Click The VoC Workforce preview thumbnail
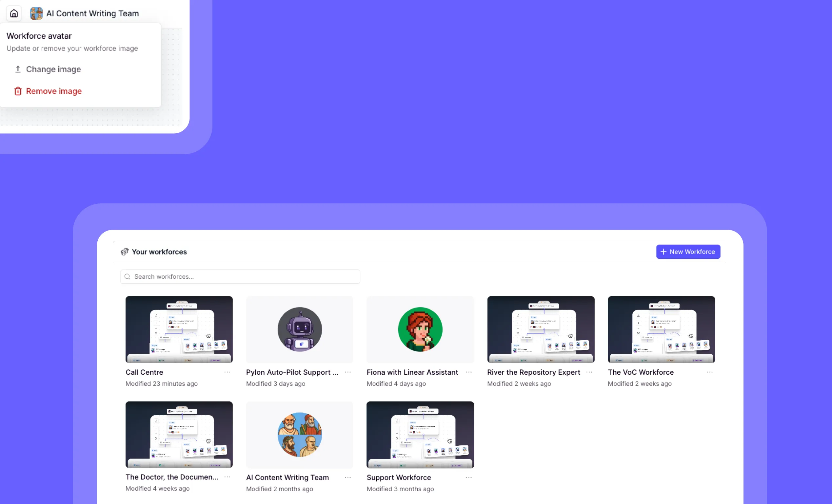This screenshot has height=504, width=832. [x=661, y=329]
